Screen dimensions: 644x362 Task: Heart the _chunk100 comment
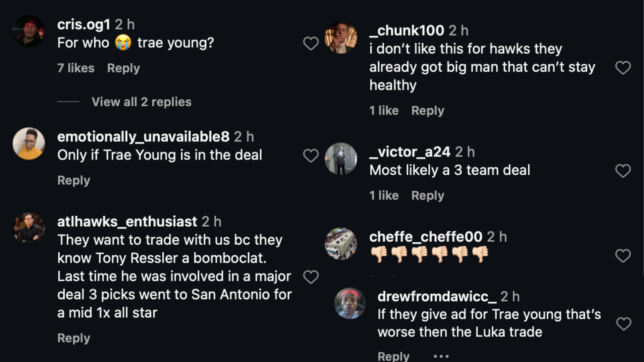pos(623,68)
